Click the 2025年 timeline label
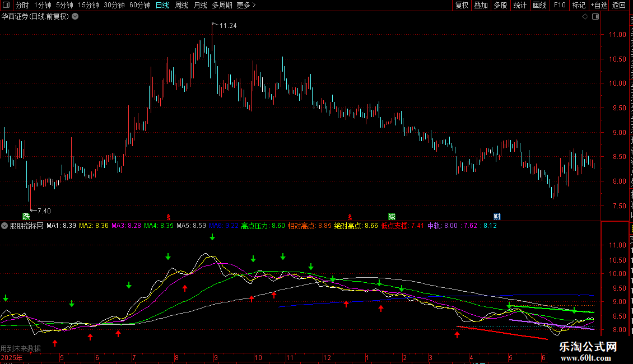The height and width of the screenshot is (364, 633). 12,357
